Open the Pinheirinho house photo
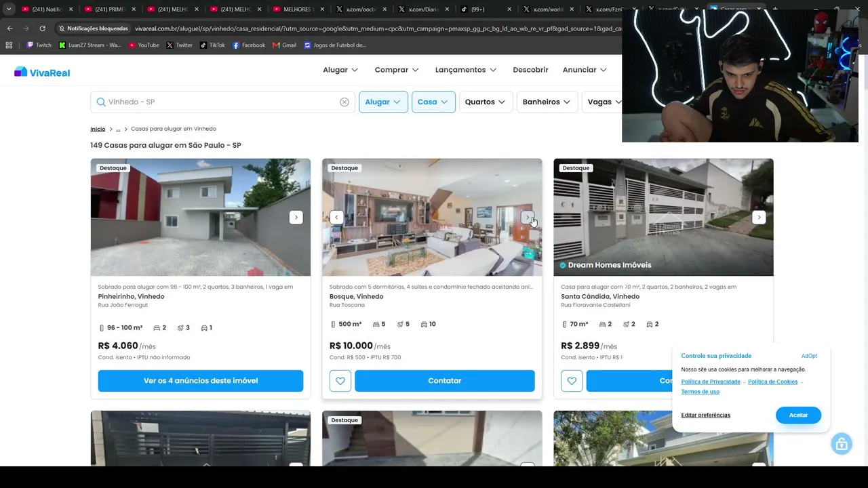Screen dimensions: 868x488 pyautogui.click(x=201, y=217)
